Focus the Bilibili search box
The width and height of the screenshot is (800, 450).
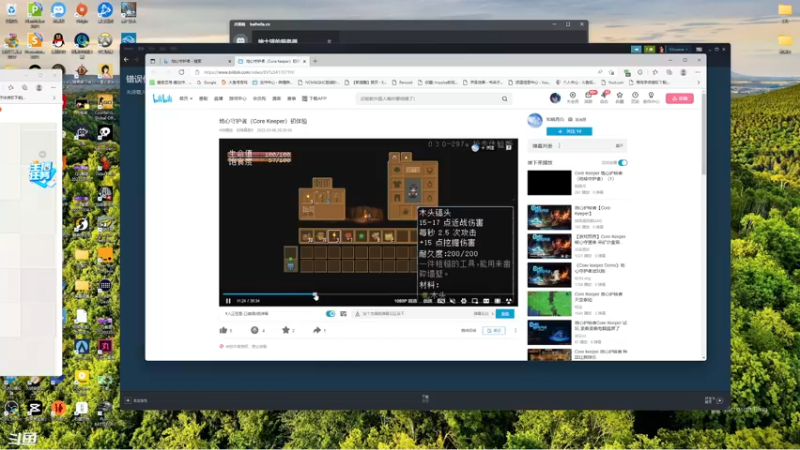429,98
